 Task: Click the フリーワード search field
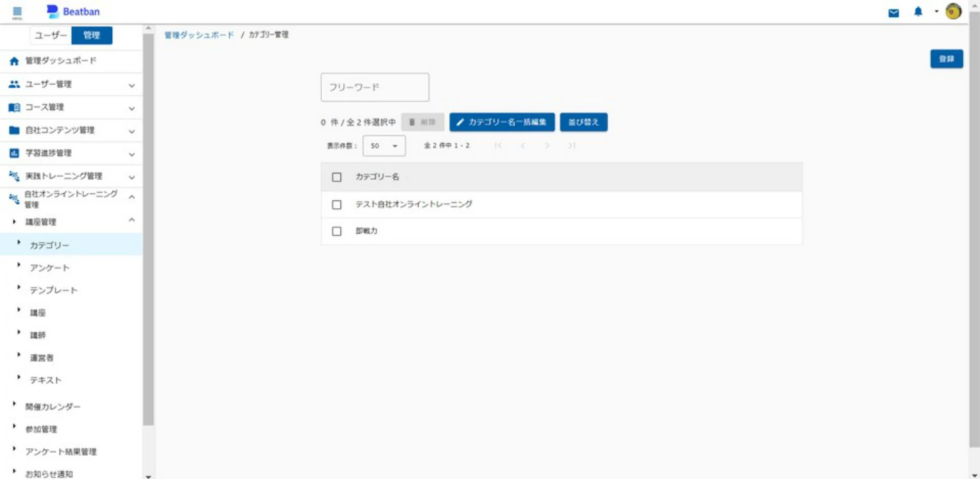click(375, 87)
